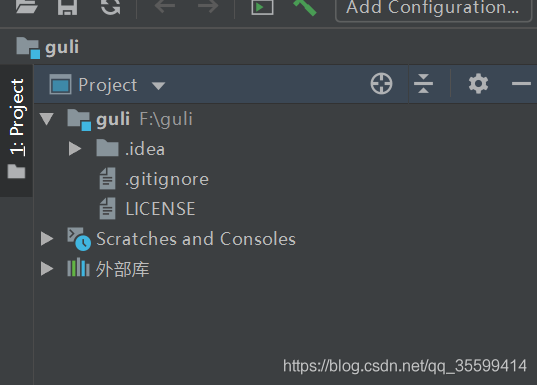Collapse the guli root folder arrow
537x385 pixels.
tap(47, 119)
